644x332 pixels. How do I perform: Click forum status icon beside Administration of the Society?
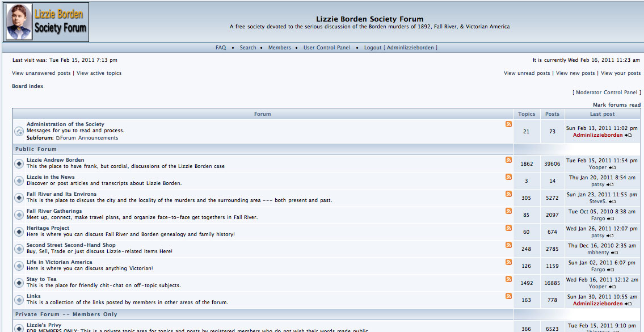[x=19, y=132]
